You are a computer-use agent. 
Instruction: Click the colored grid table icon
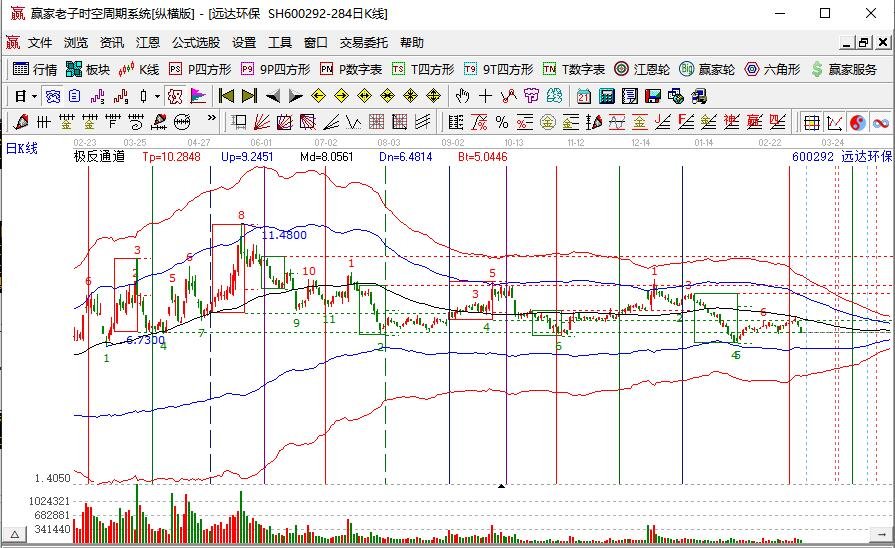click(811, 122)
